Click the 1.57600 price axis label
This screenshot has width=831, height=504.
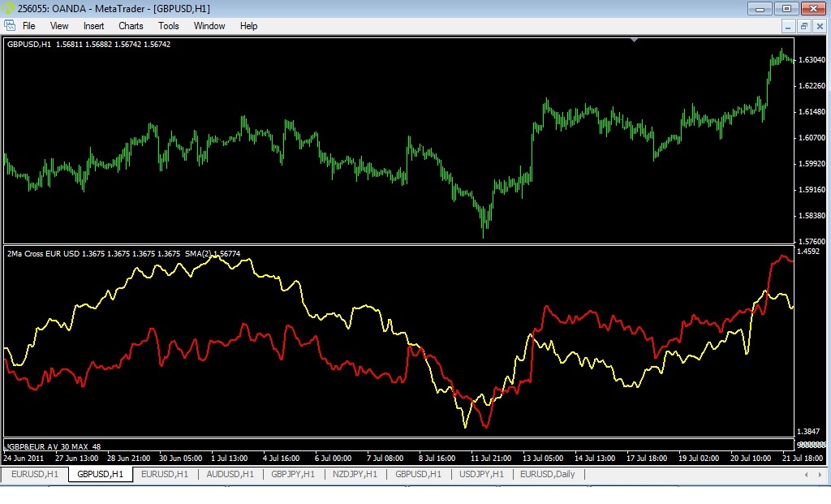(812, 242)
